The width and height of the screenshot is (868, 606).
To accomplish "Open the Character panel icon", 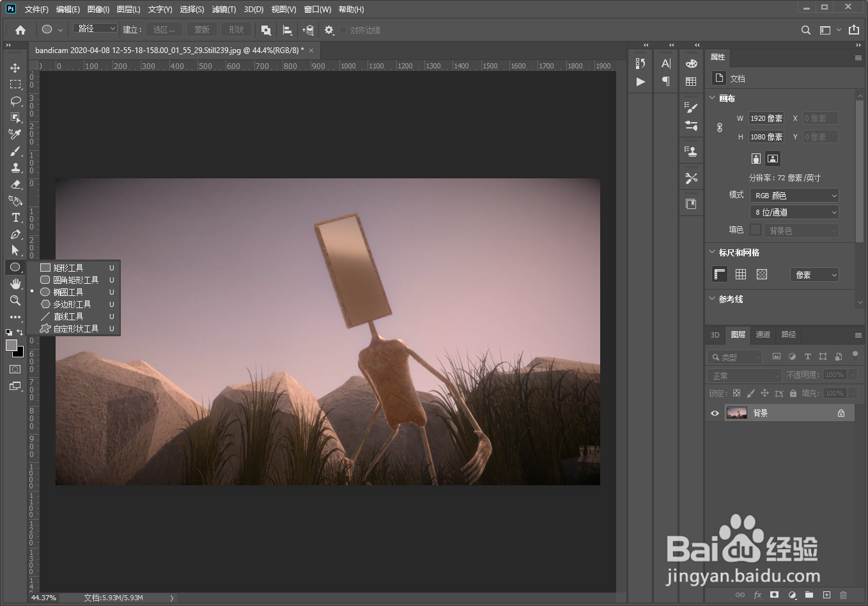I will (x=666, y=63).
